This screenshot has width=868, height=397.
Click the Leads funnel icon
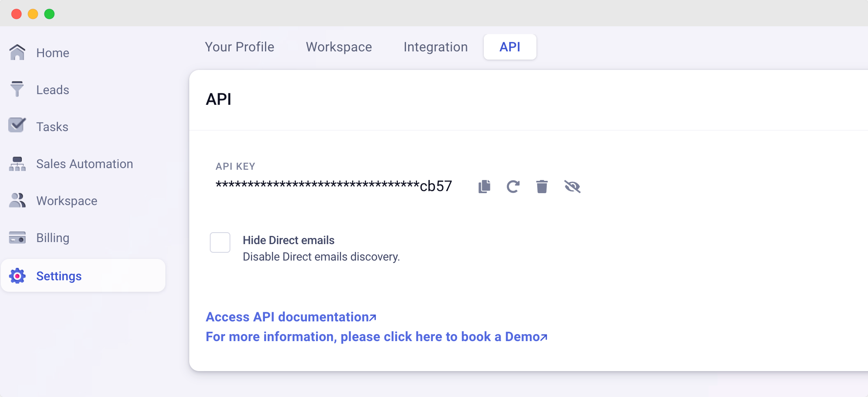(x=17, y=89)
